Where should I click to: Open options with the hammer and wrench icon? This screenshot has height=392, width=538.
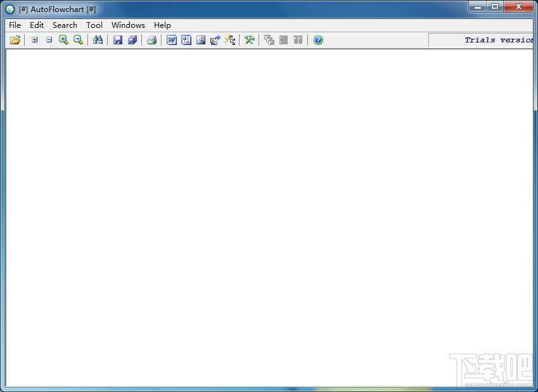[x=250, y=40]
